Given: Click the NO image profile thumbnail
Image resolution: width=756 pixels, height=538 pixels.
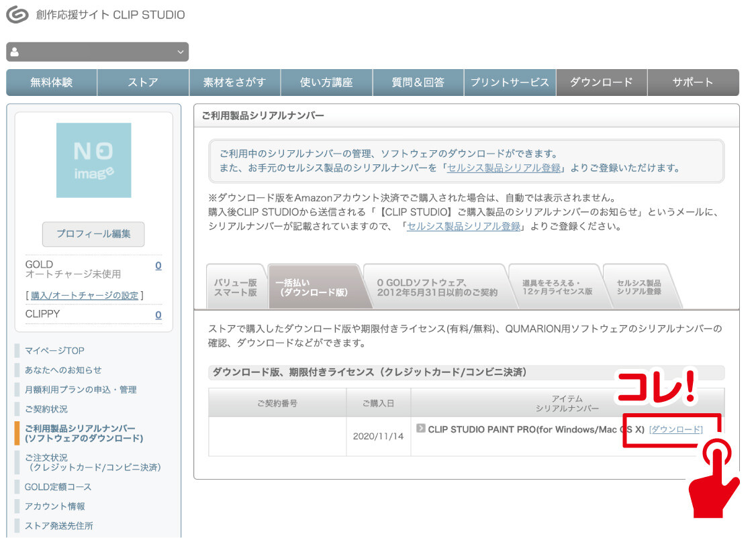Looking at the screenshot, I should coord(93,160).
